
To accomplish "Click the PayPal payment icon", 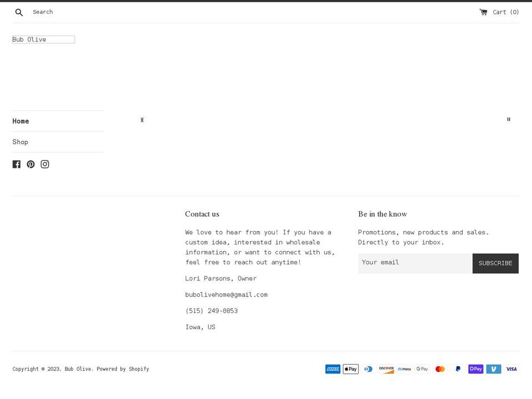I will pyautogui.click(x=458, y=369).
